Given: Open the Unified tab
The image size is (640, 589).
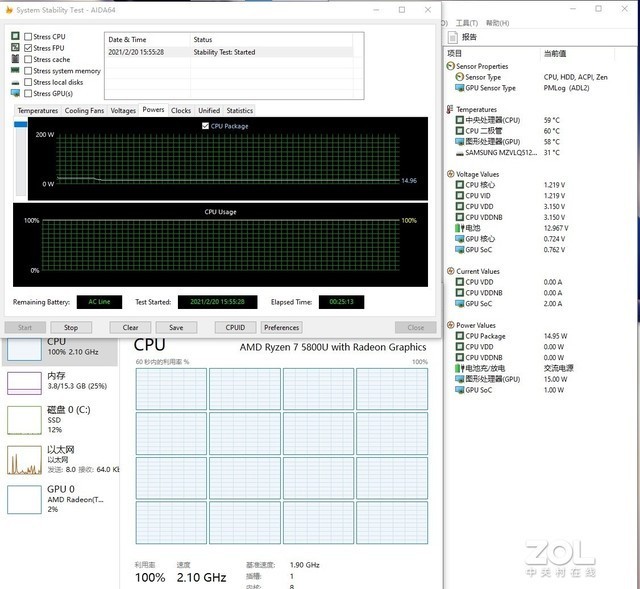Looking at the screenshot, I should click(209, 111).
